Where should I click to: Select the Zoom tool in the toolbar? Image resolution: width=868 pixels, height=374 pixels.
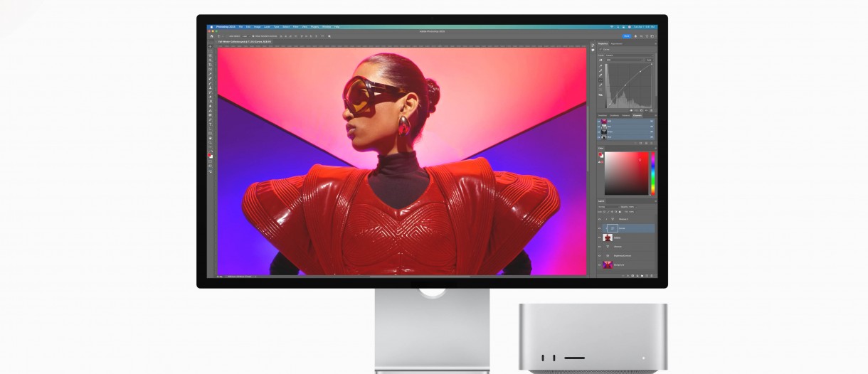(x=211, y=143)
